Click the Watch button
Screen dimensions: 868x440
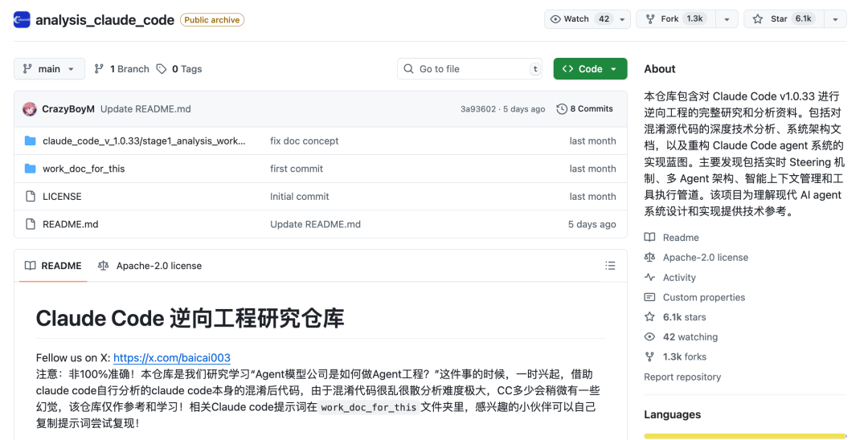click(579, 18)
